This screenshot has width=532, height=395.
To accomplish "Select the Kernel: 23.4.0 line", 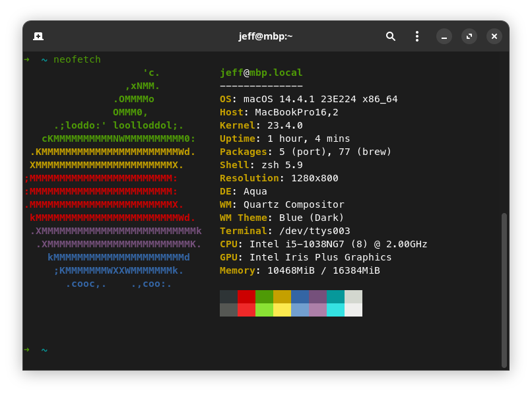I will (x=261, y=125).
